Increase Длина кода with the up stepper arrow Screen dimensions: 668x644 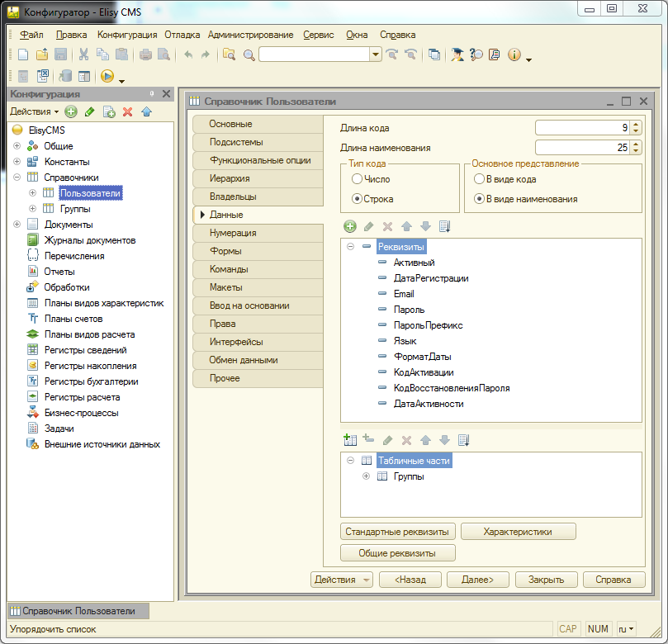[x=635, y=125]
